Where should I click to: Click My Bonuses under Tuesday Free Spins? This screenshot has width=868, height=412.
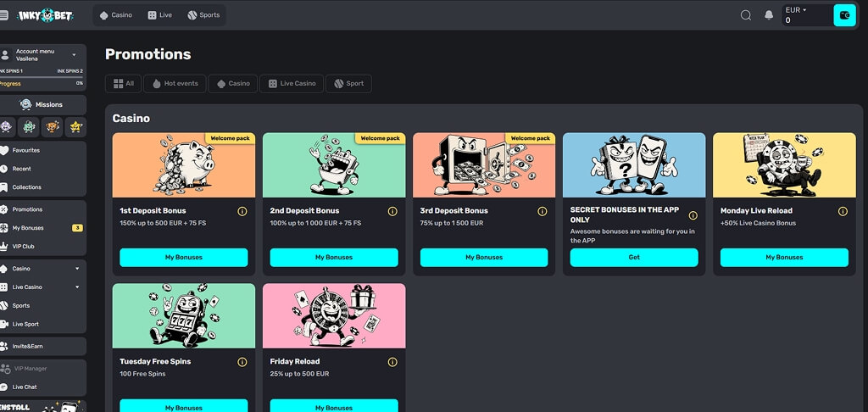click(x=184, y=405)
